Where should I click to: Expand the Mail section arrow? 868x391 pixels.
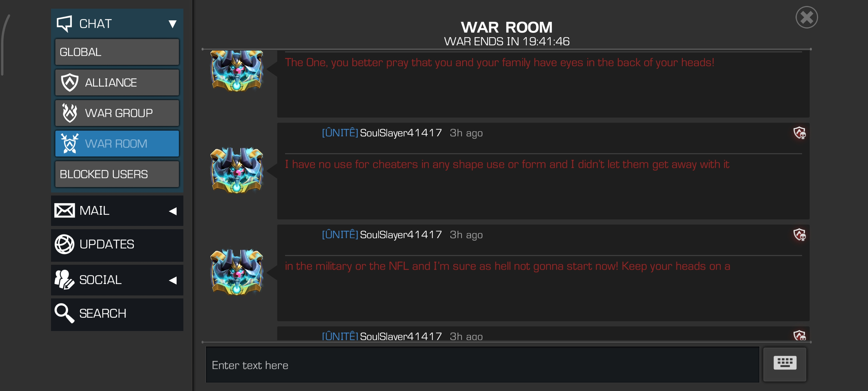pos(173,211)
